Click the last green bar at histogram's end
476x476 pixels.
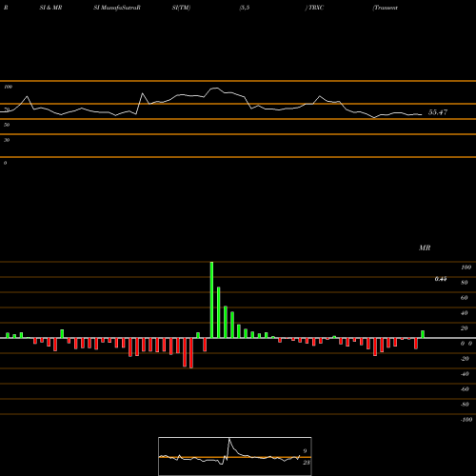click(423, 334)
